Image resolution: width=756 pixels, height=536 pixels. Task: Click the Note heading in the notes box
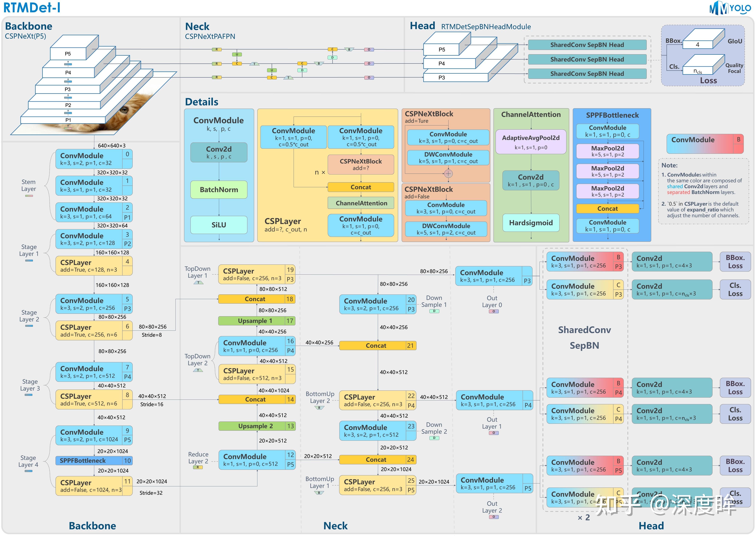click(669, 165)
